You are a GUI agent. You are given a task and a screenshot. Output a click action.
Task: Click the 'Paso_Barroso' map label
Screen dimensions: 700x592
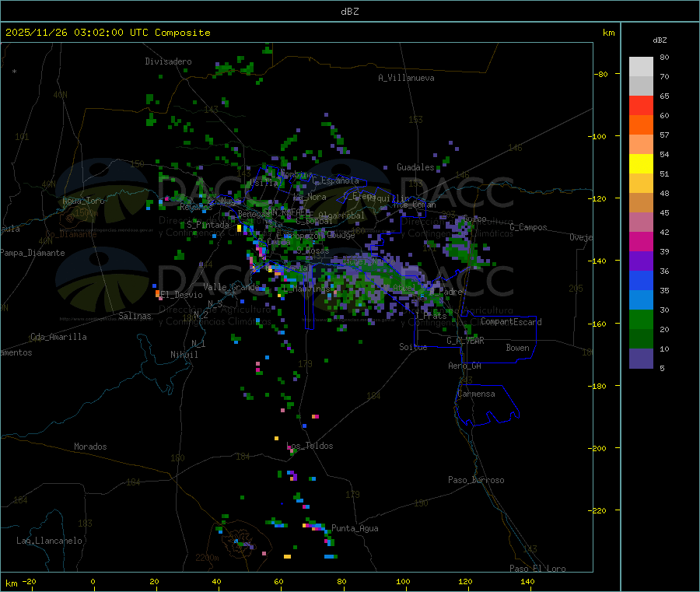pos(476,480)
